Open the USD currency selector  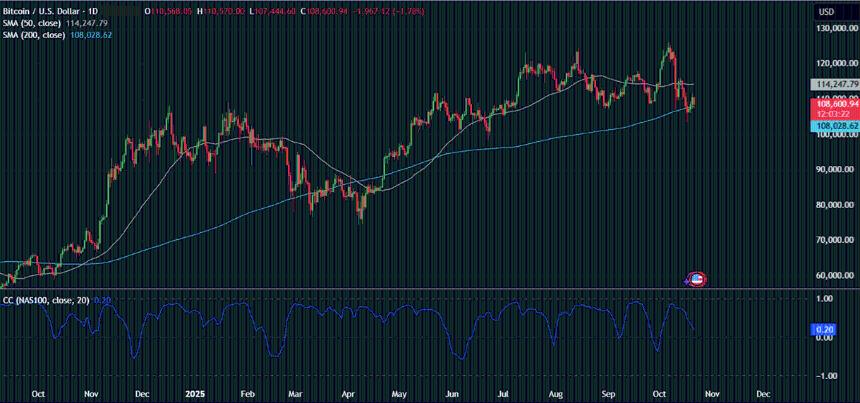pyautogui.click(x=826, y=12)
